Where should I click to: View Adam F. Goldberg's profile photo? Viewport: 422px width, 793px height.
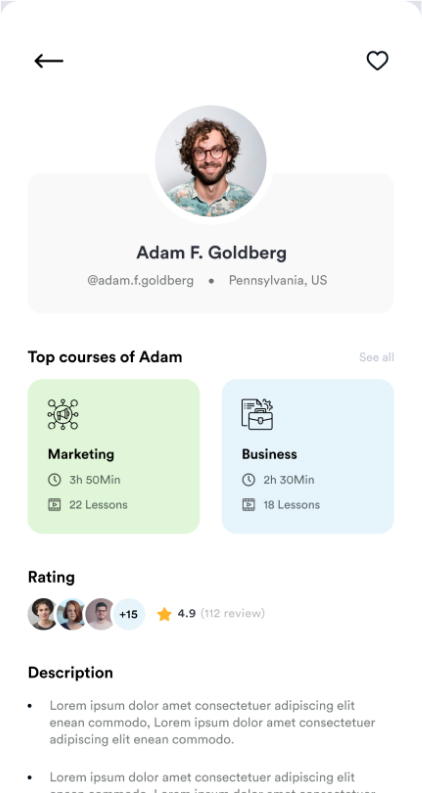coord(210,161)
